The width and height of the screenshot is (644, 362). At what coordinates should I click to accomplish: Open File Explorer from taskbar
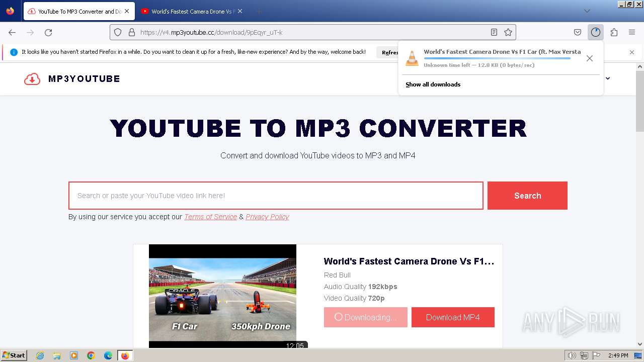[x=57, y=355]
